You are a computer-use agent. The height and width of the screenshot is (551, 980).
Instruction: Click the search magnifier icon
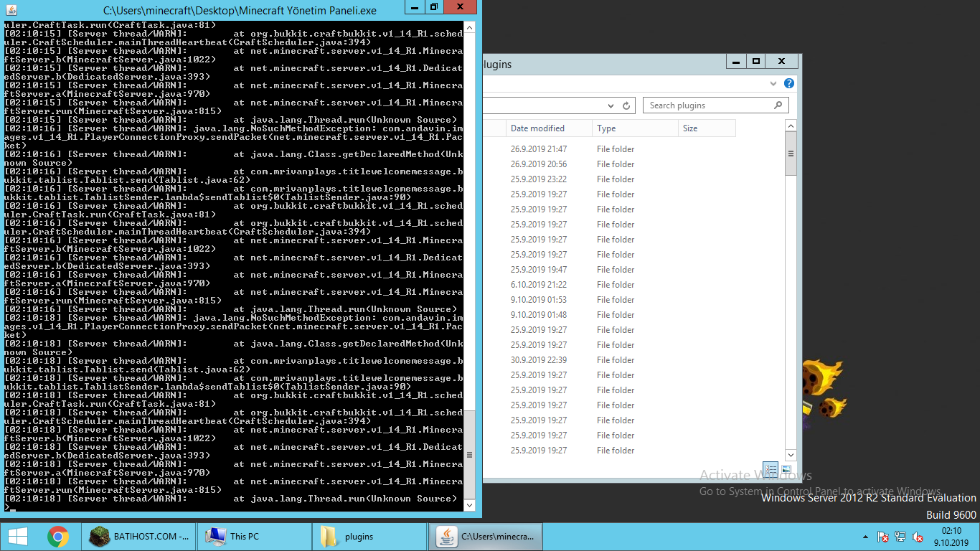[778, 105]
